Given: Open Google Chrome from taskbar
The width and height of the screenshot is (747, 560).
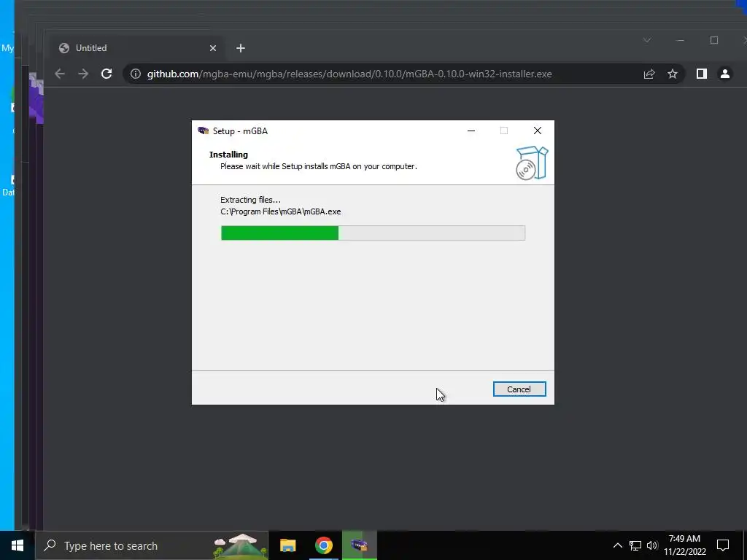Looking at the screenshot, I should click(x=323, y=545).
